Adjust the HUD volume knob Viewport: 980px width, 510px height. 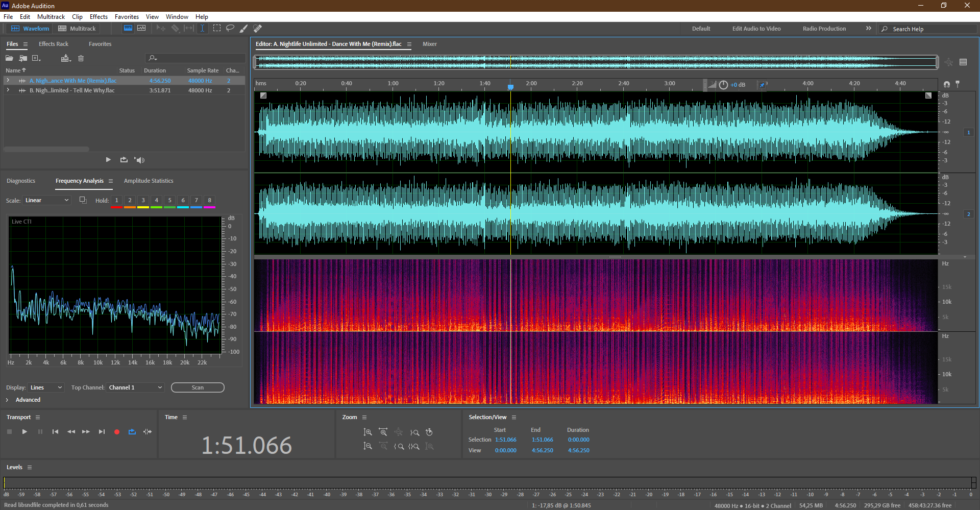(x=723, y=85)
